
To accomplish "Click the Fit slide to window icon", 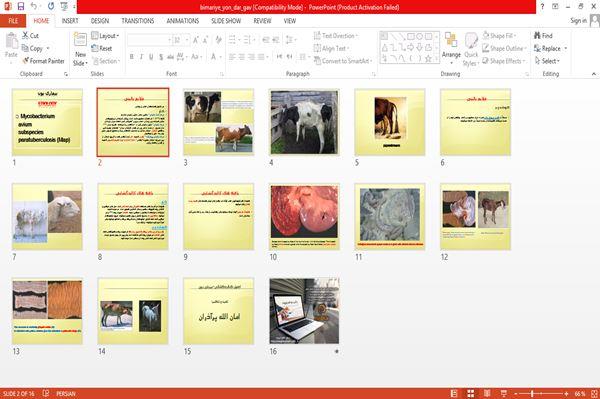I will coord(594,394).
